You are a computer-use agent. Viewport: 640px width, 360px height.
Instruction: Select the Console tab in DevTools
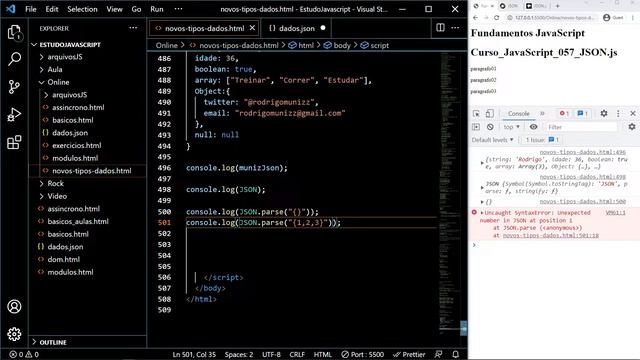coord(518,113)
